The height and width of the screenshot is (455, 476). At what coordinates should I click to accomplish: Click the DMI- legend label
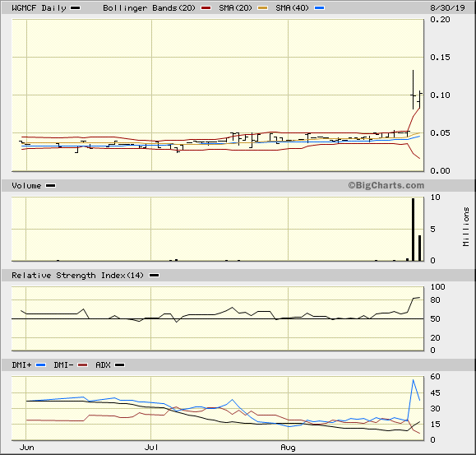(x=63, y=364)
